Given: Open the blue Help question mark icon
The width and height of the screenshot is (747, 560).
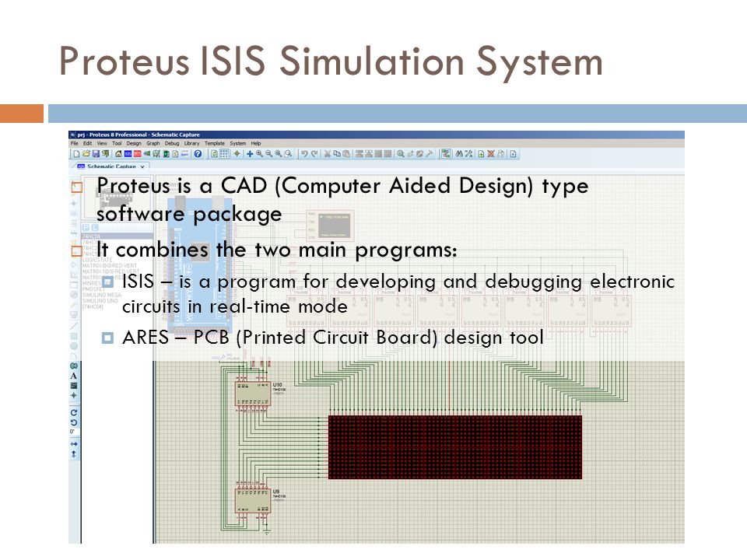Looking at the screenshot, I should 198,154.
